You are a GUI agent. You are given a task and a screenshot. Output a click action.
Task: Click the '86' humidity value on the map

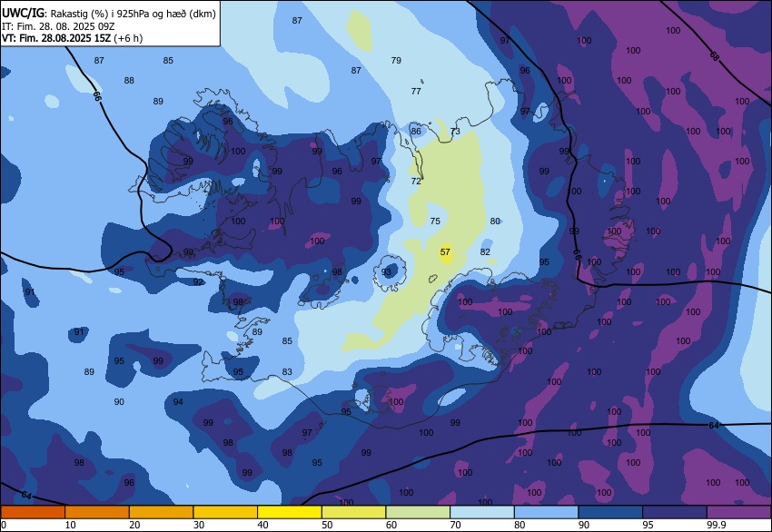point(416,132)
